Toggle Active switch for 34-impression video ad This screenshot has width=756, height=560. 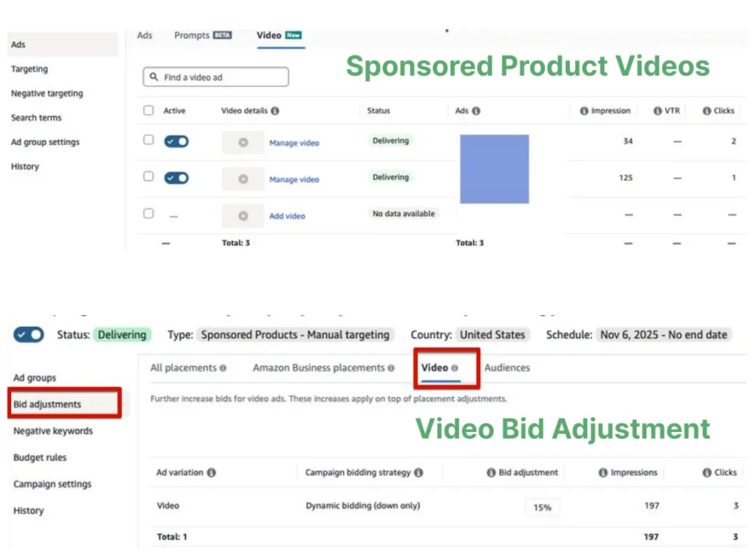tap(176, 141)
